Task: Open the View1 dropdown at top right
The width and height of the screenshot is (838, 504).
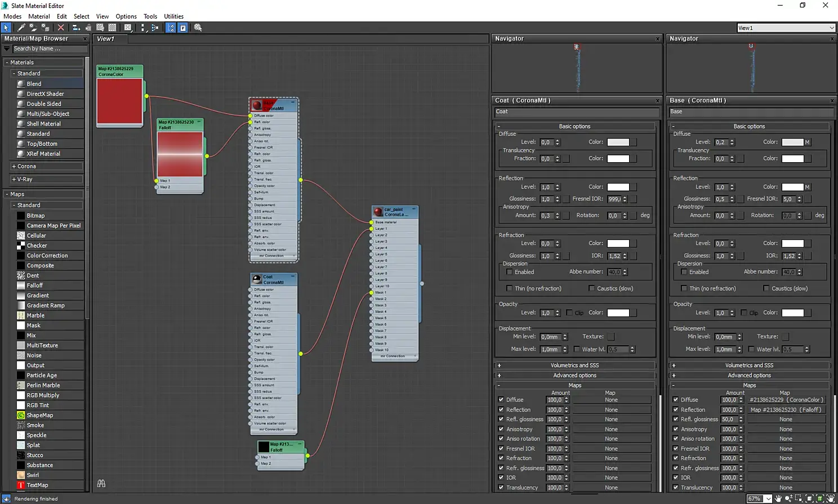Action: [x=831, y=28]
